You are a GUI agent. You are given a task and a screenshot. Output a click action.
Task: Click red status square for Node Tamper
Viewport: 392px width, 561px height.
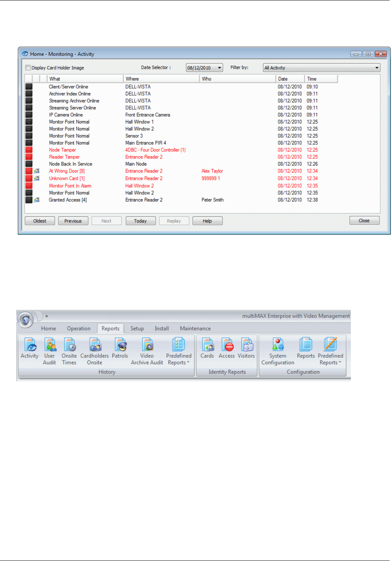pyautogui.click(x=29, y=150)
